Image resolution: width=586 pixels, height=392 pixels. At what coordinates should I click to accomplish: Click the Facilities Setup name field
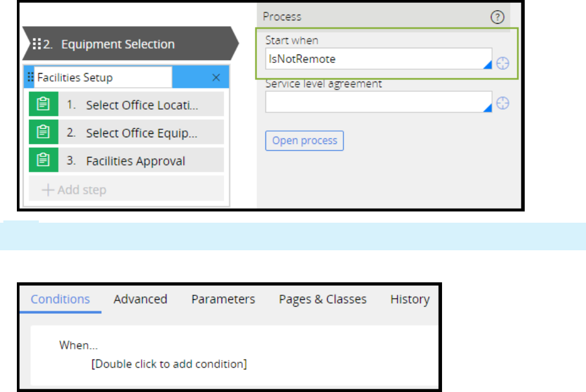(103, 78)
